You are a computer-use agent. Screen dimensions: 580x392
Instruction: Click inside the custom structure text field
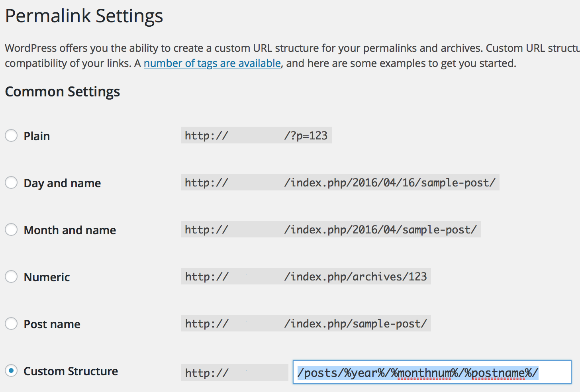point(432,372)
